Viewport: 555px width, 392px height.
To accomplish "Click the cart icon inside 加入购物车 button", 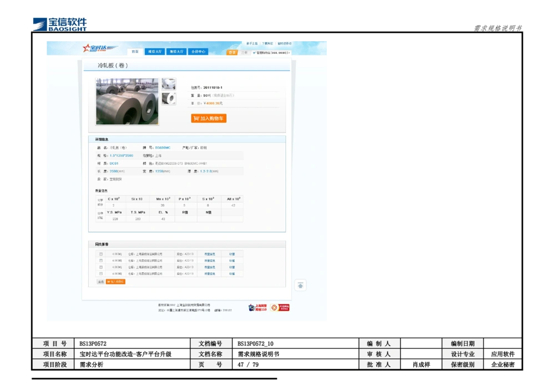I will [195, 118].
